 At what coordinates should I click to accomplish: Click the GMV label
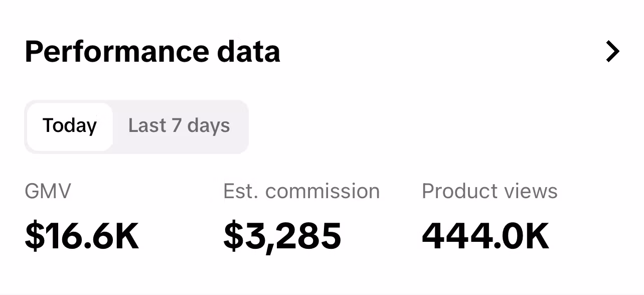[48, 191]
